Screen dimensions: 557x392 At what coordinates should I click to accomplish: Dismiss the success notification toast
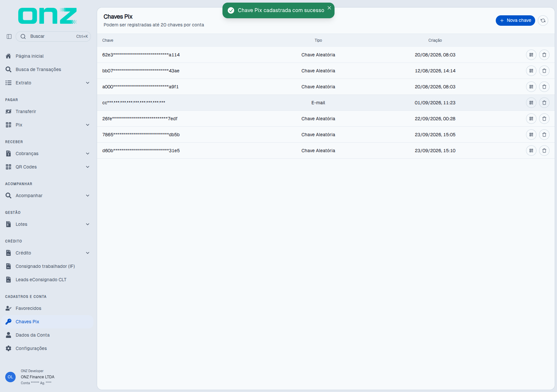coord(329,8)
